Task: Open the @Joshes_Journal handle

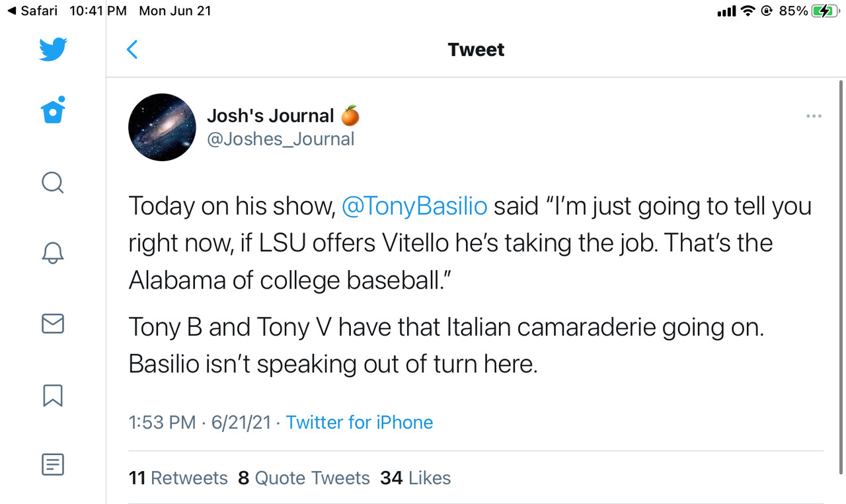Action: [281, 139]
